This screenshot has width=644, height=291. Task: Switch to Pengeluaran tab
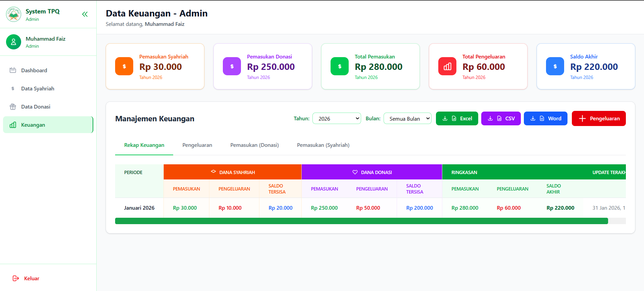[197, 145]
